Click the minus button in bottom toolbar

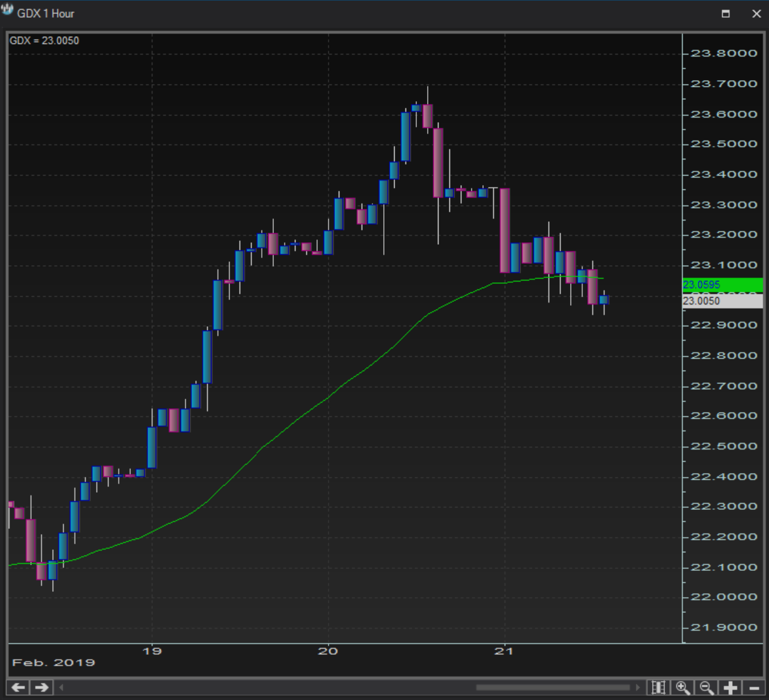click(754, 687)
